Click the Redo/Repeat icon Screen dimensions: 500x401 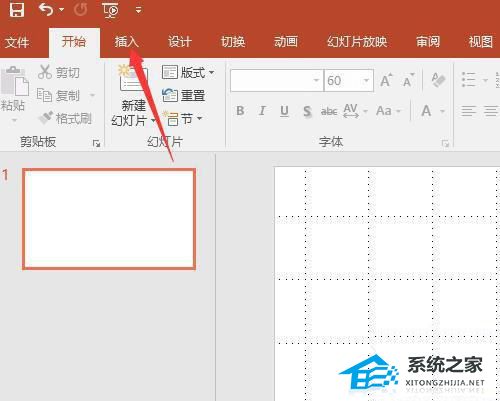click(80, 10)
